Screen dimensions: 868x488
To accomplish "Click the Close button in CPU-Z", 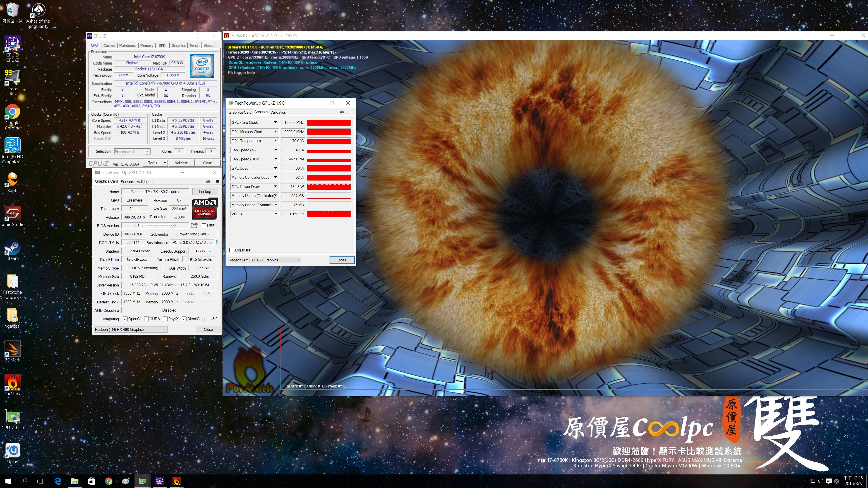I will tap(208, 163).
